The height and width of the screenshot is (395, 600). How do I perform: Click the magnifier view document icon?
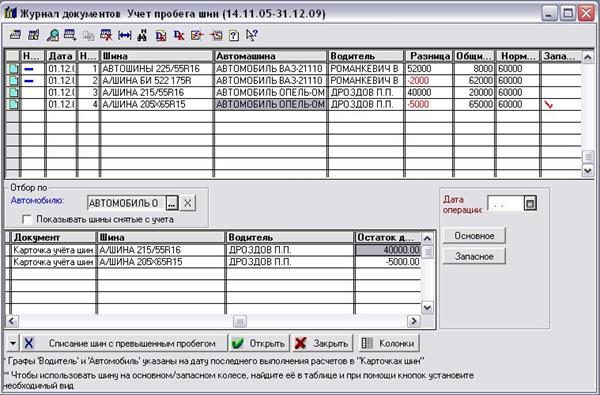[52, 35]
